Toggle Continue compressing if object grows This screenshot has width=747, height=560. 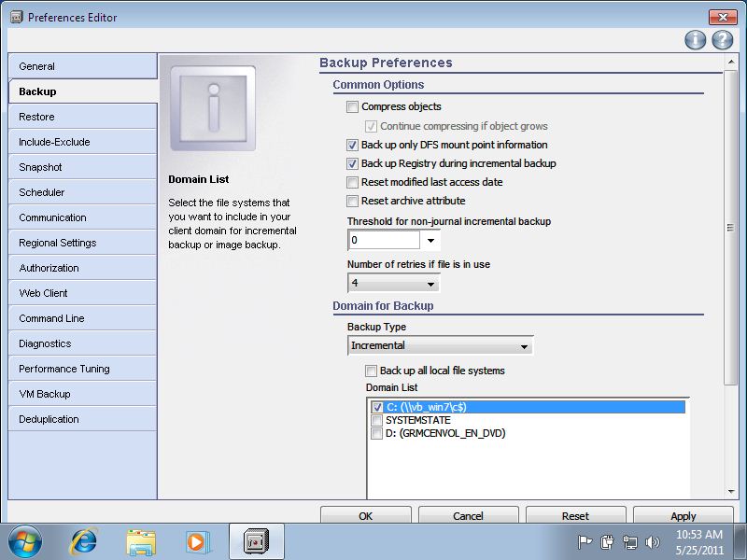coord(371,126)
